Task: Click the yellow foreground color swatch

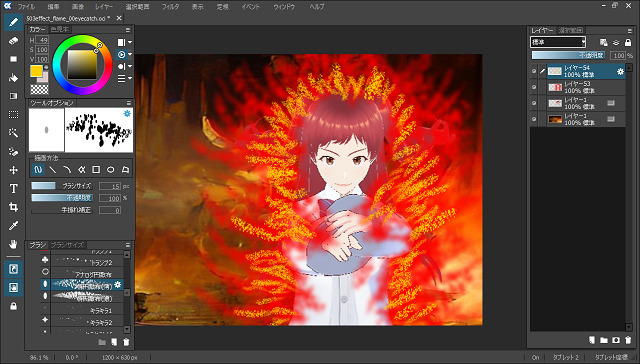Action: (36, 71)
